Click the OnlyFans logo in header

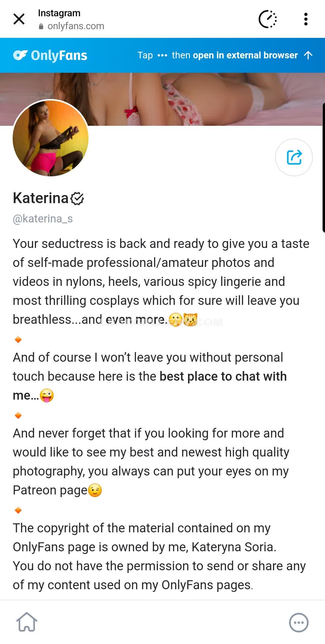(50, 55)
